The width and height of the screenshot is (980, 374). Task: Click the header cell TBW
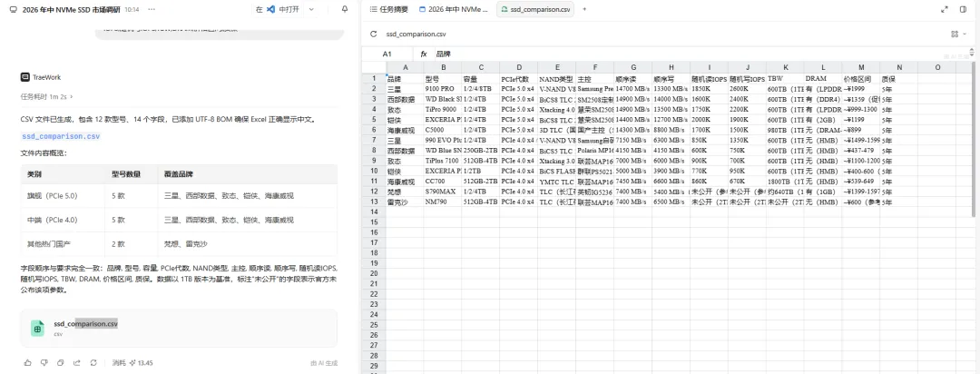pos(785,79)
